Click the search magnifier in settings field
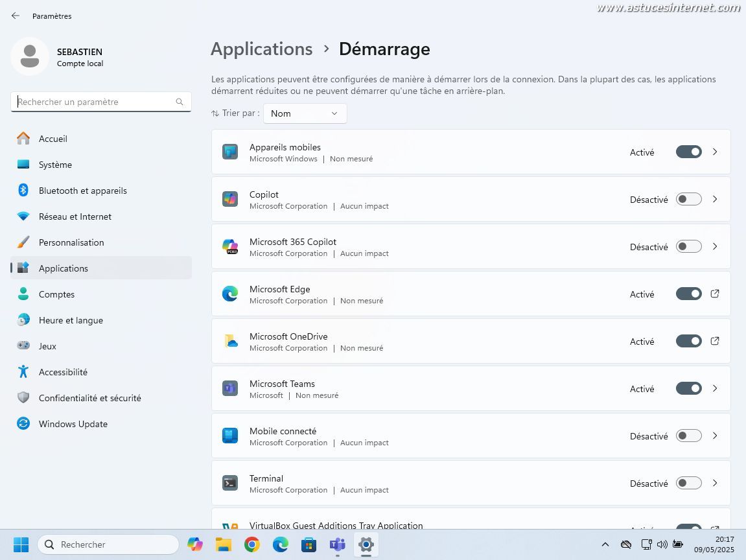The height and width of the screenshot is (560, 746). [x=180, y=102]
